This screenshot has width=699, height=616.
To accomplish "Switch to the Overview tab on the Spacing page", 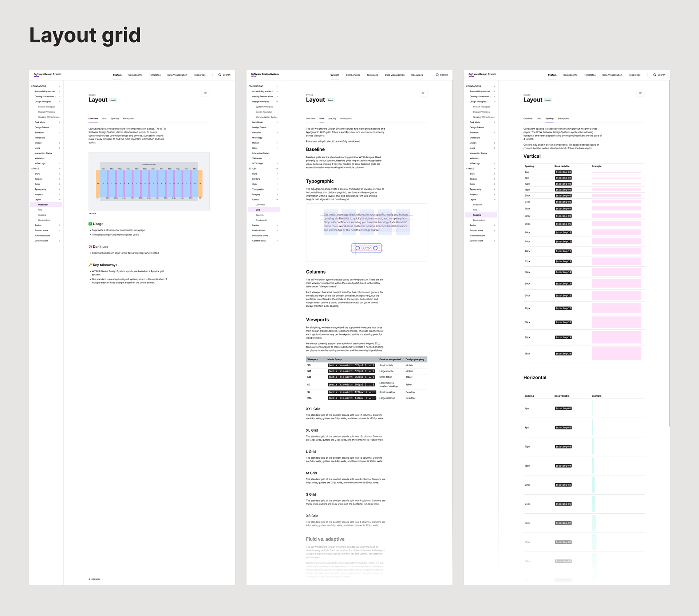I will coord(528,118).
